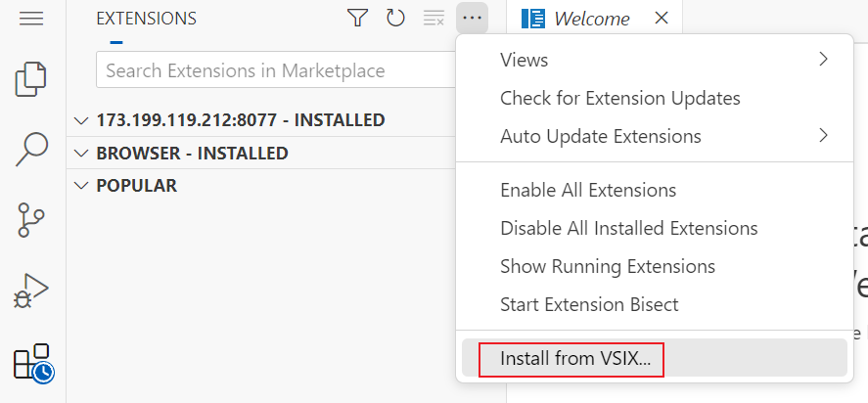Refresh the extensions list
Image resolution: width=868 pixels, height=403 pixels.
coord(395,18)
